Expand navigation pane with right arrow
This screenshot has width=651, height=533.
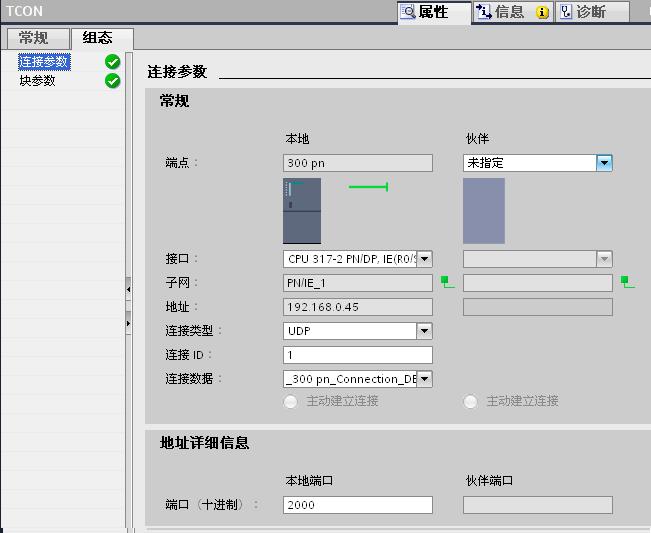[x=128, y=323]
